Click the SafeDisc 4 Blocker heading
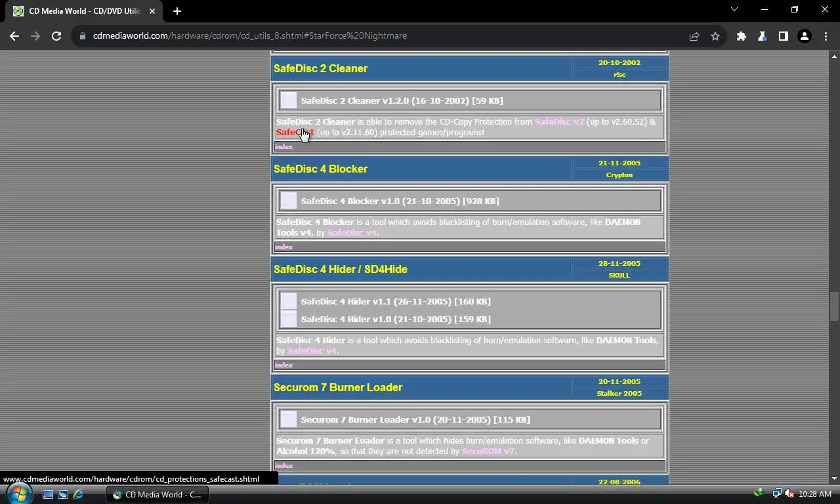The image size is (840, 504). (320, 169)
